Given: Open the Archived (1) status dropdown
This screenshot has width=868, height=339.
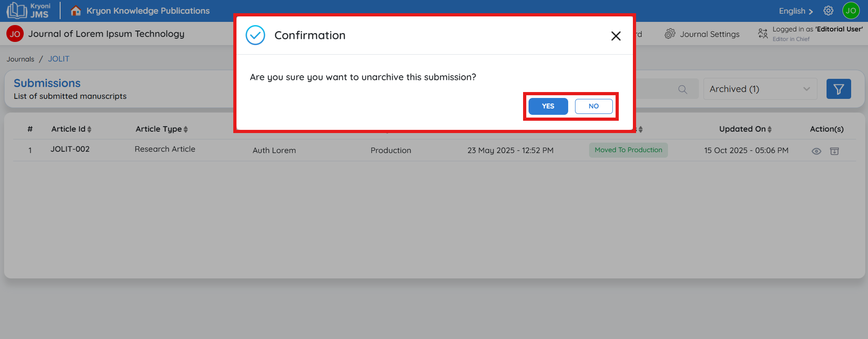Looking at the screenshot, I should pos(760,89).
